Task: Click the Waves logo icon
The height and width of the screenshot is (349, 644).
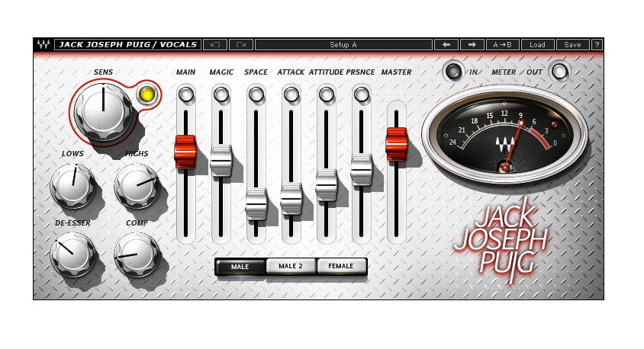Action: click(x=43, y=44)
